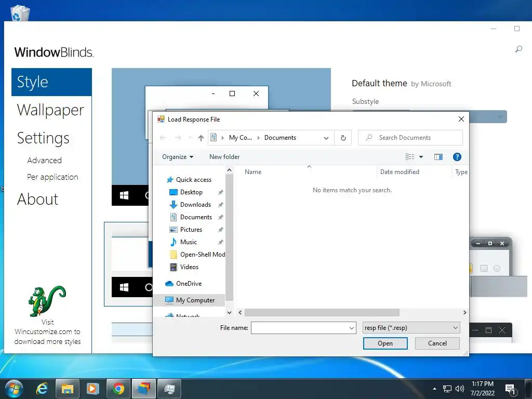The width and height of the screenshot is (532, 399).
Task: Click the Forward arrow in file dialog
Action: [x=178, y=138]
